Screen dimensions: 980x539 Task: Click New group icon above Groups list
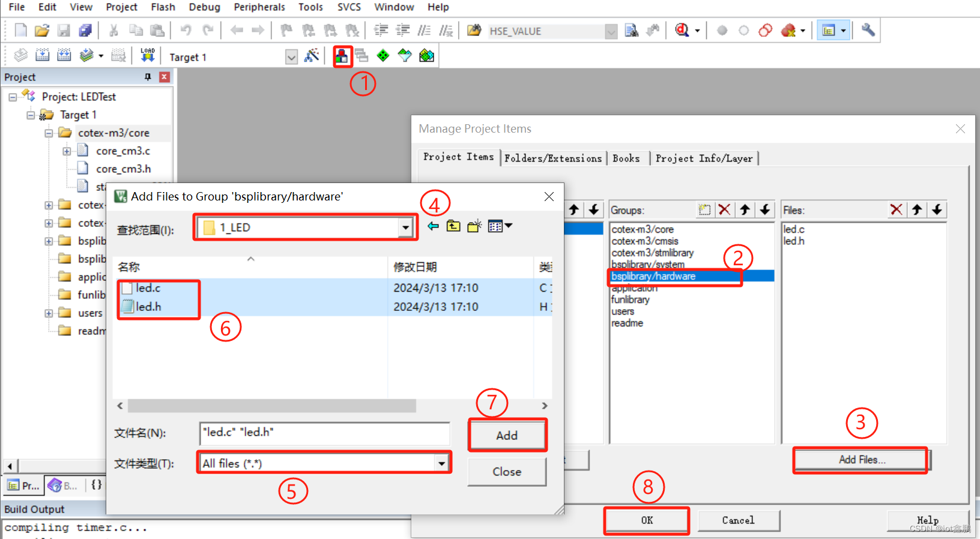(704, 209)
